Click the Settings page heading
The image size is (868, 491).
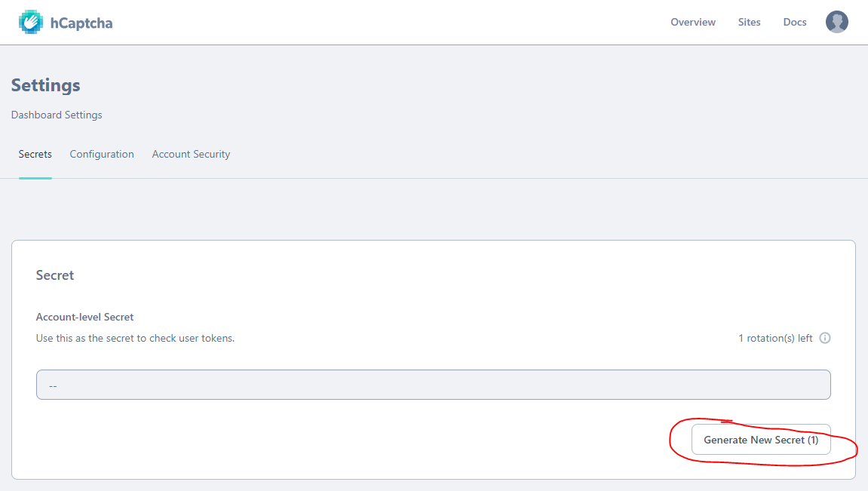click(45, 85)
